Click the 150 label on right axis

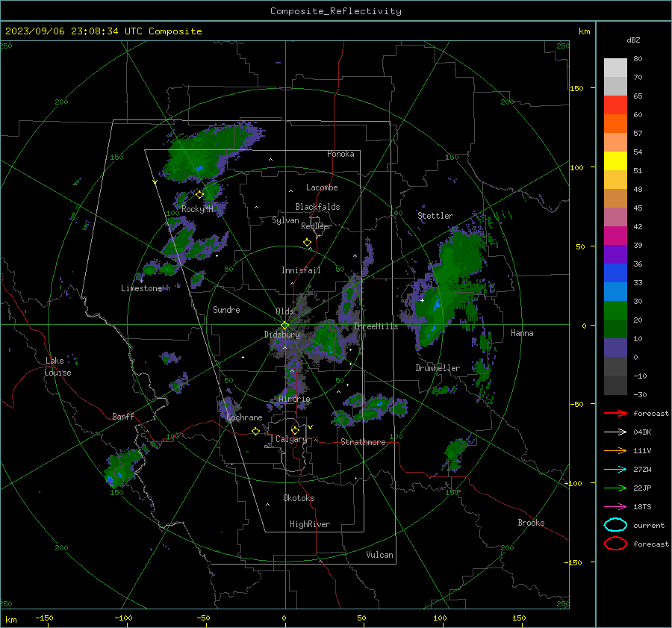(x=577, y=88)
